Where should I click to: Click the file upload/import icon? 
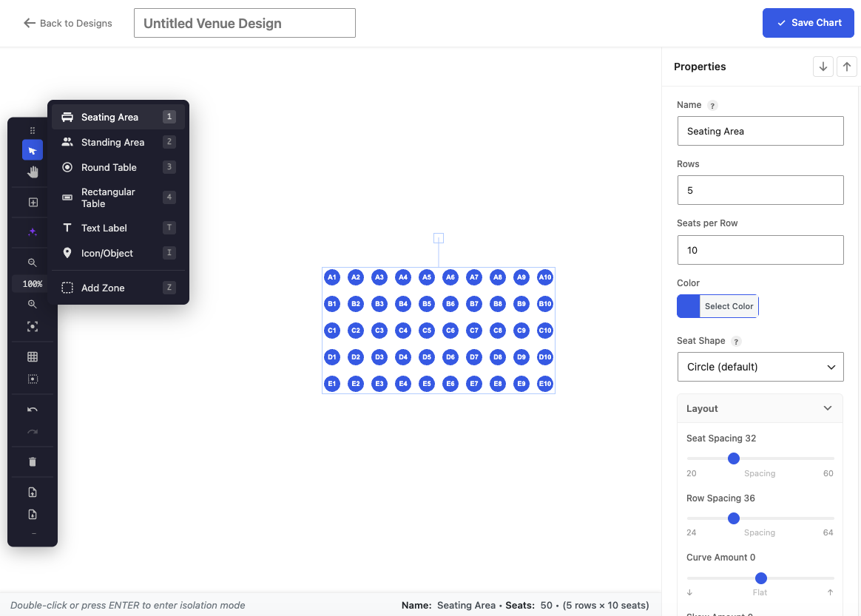coord(33,492)
